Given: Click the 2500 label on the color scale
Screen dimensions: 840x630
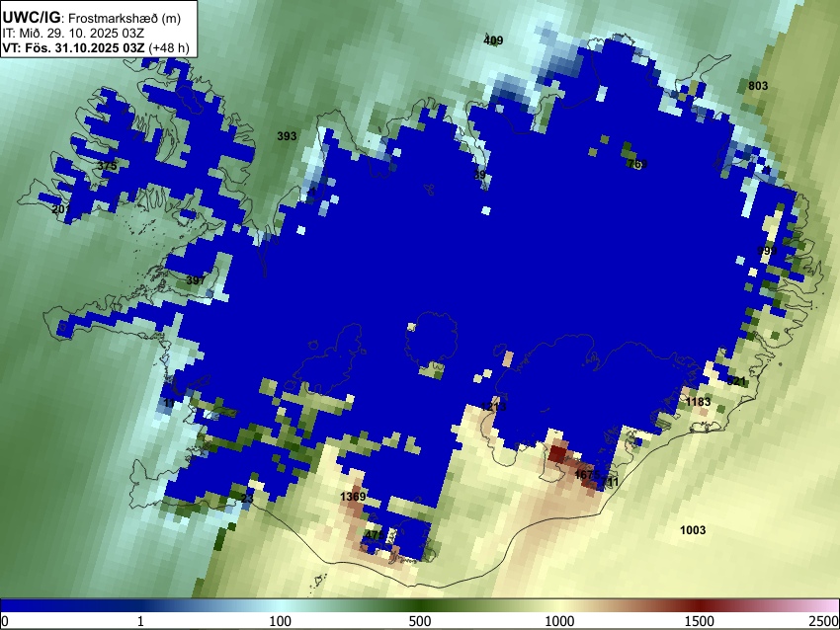Looking at the screenshot, I should click(824, 621).
